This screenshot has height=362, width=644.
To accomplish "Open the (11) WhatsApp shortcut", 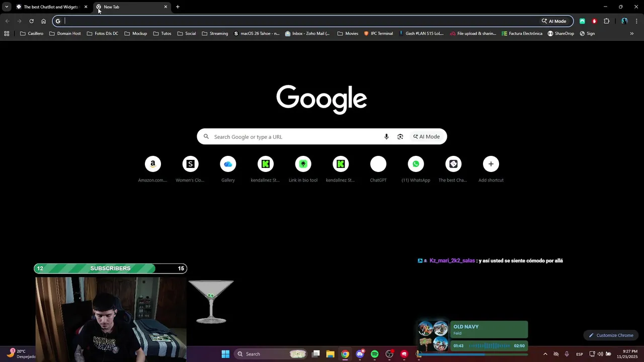I will 416,169.
